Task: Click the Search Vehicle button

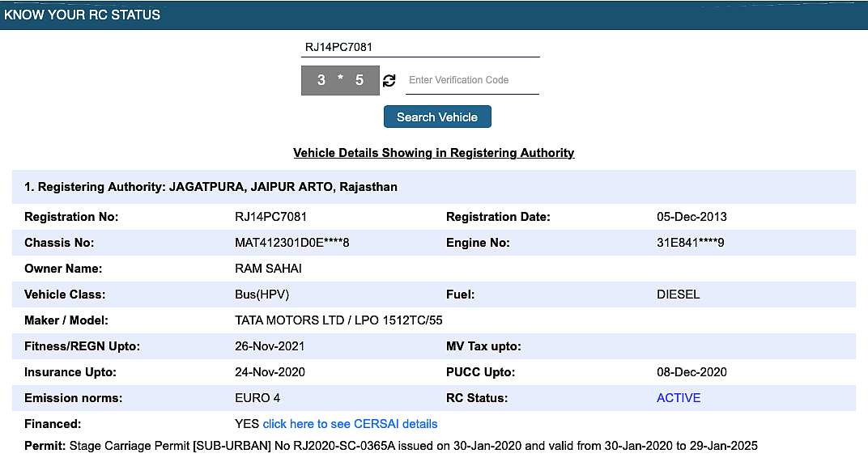Action: tap(437, 117)
